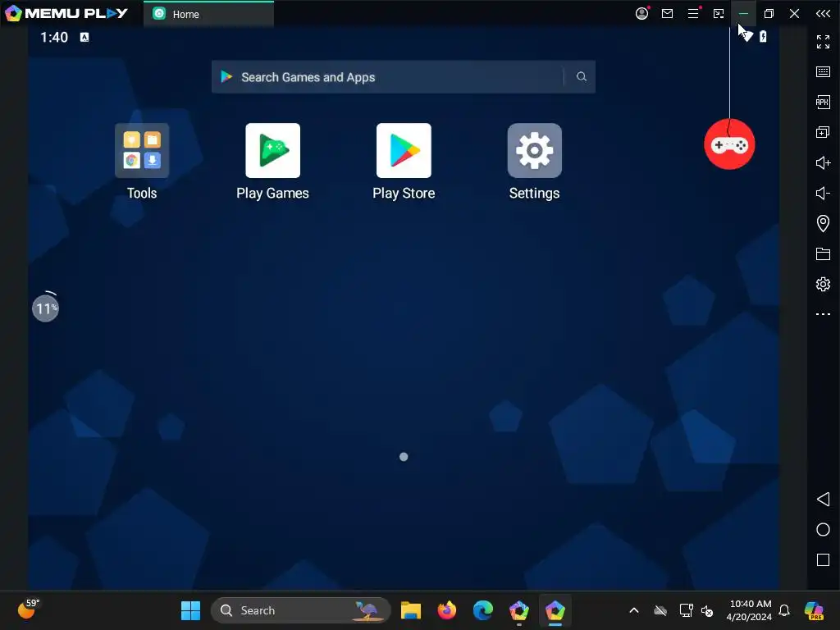Image resolution: width=840 pixels, height=630 pixels.
Task: Click the 11% memory cleaner bubble
Action: click(46, 308)
